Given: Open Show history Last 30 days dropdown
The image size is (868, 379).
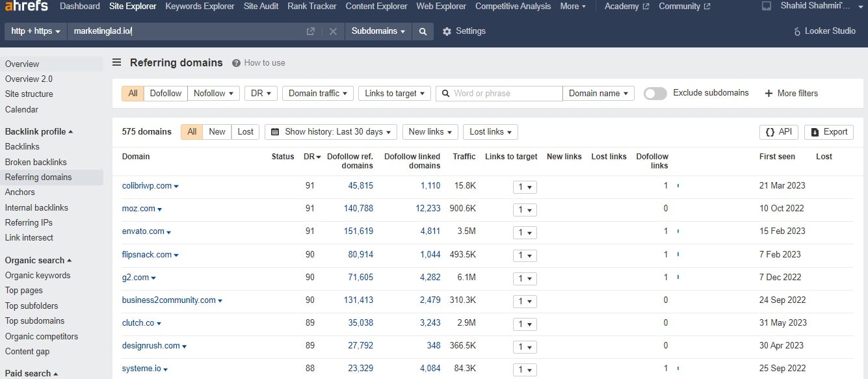Looking at the screenshot, I should [331, 132].
